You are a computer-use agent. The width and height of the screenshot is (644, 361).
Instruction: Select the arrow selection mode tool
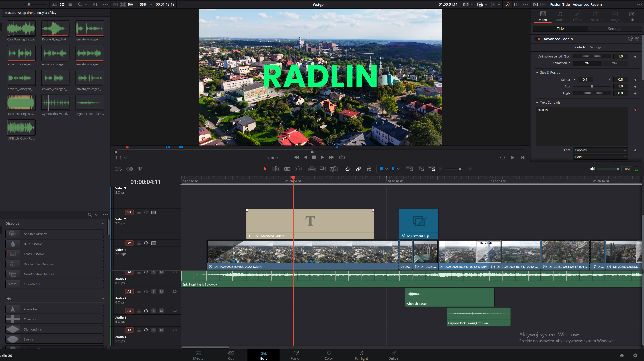coord(265,169)
